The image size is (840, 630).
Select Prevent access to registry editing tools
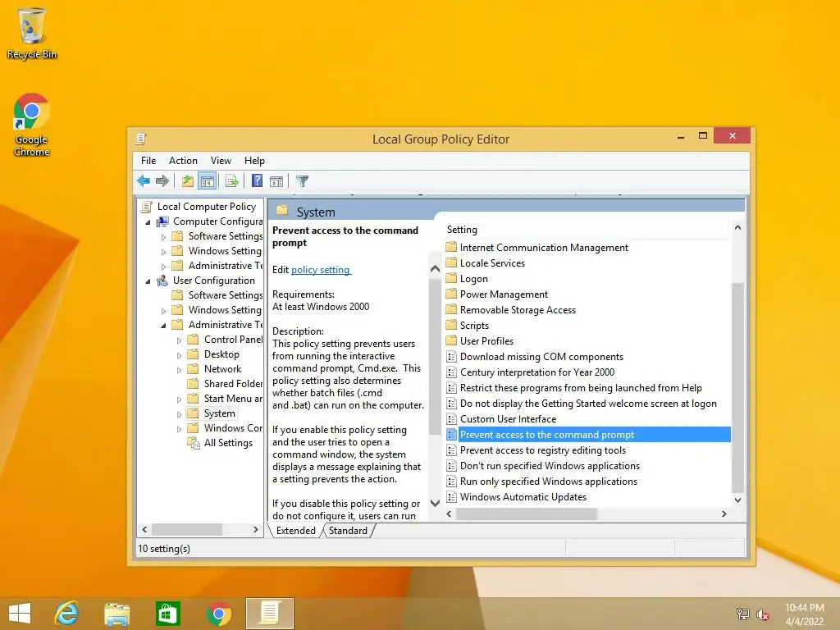[x=543, y=450]
